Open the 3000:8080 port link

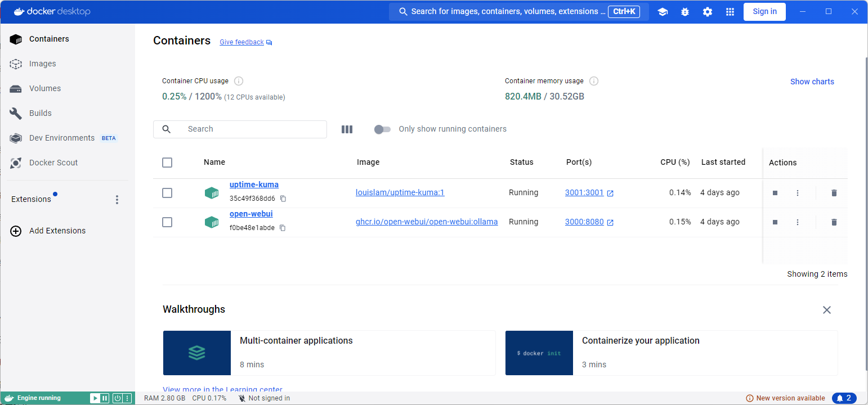tap(584, 222)
